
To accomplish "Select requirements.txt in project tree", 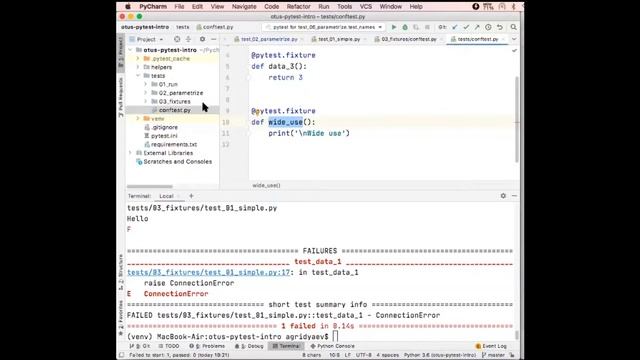I will (x=174, y=144).
